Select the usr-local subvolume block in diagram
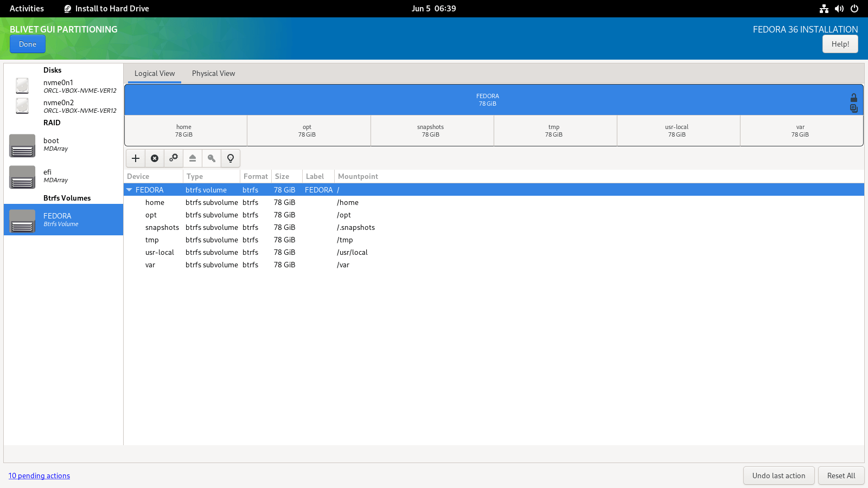Viewport: 868px width, 488px height. pos(678,131)
